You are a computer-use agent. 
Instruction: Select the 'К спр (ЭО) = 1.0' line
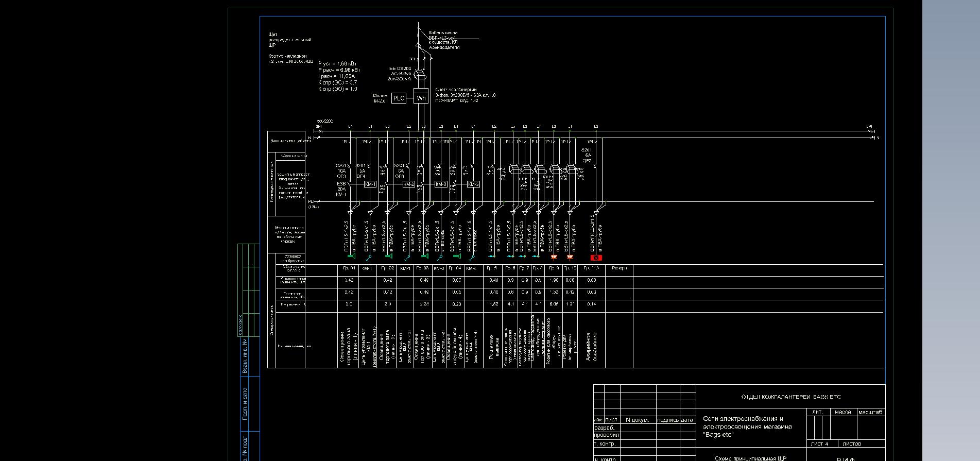click(x=337, y=89)
